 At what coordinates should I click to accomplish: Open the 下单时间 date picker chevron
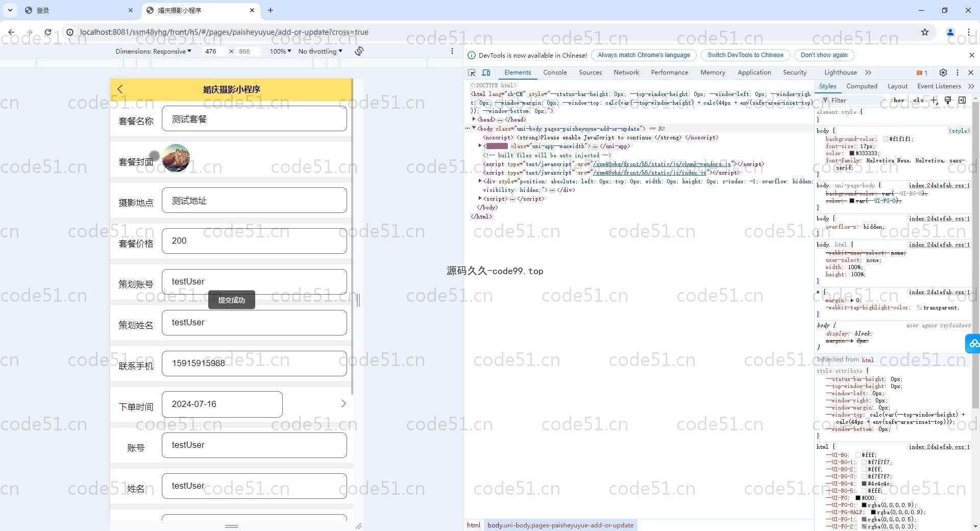pos(344,404)
